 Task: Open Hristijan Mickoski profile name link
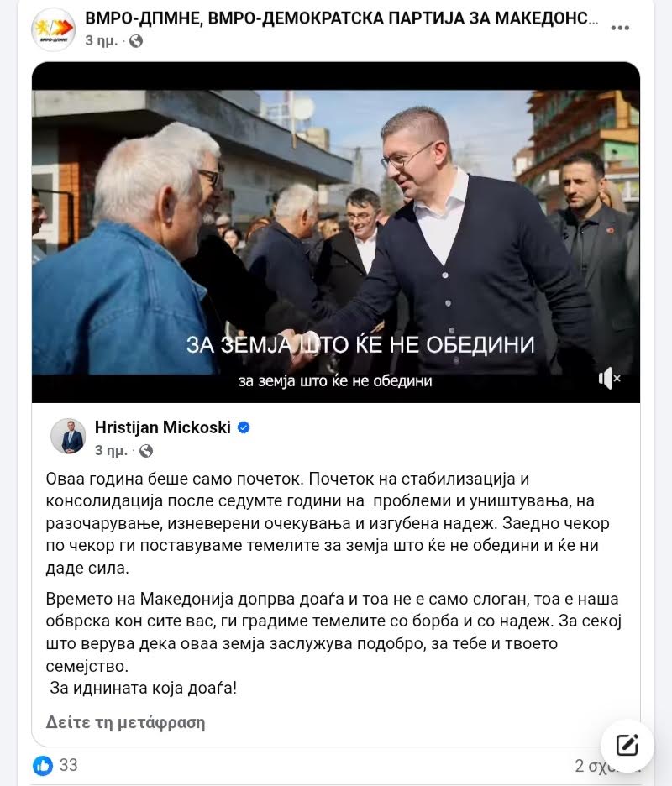click(162, 427)
